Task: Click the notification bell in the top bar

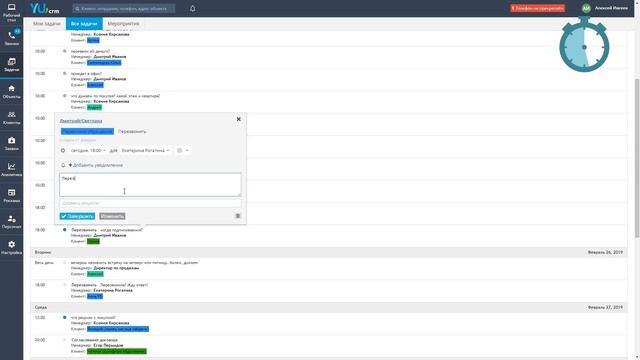Action: pos(193,8)
